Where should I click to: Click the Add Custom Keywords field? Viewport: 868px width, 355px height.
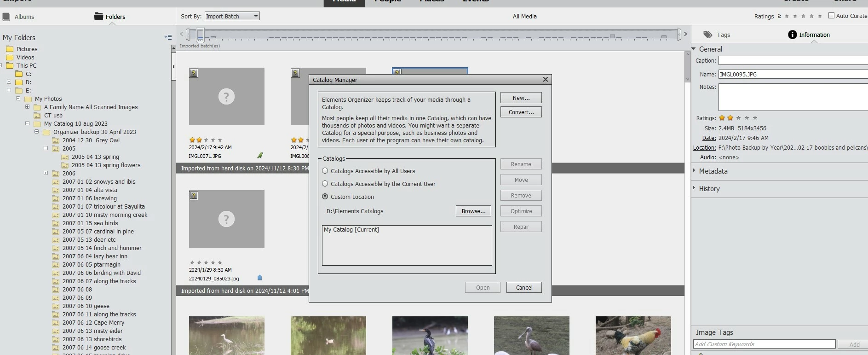pyautogui.click(x=764, y=344)
